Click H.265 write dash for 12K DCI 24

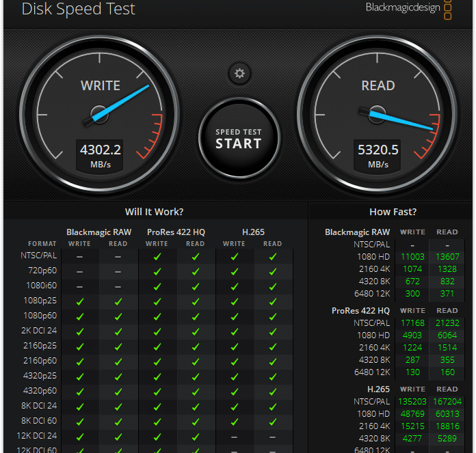[x=234, y=437]
